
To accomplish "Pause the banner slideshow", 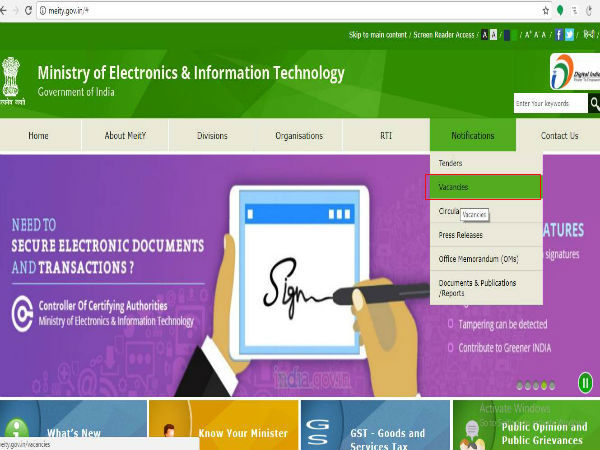I will pyautogui.click(x=585, y=382).
